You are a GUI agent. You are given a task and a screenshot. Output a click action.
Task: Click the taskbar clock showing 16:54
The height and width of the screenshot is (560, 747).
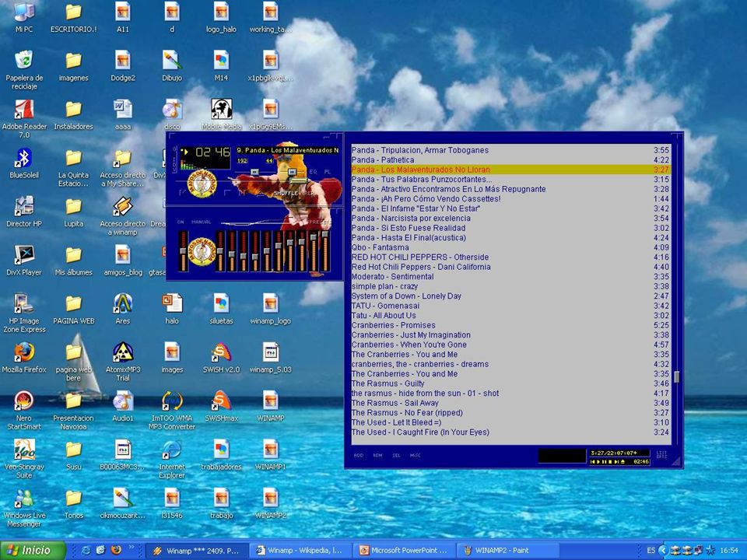coord(729,551)
